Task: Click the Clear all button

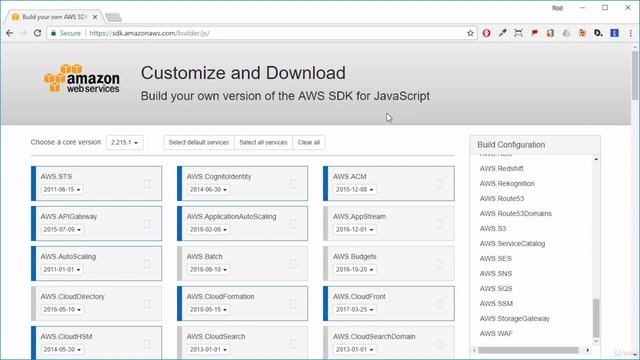Action: pyautogui.click(x=309, y=142)
